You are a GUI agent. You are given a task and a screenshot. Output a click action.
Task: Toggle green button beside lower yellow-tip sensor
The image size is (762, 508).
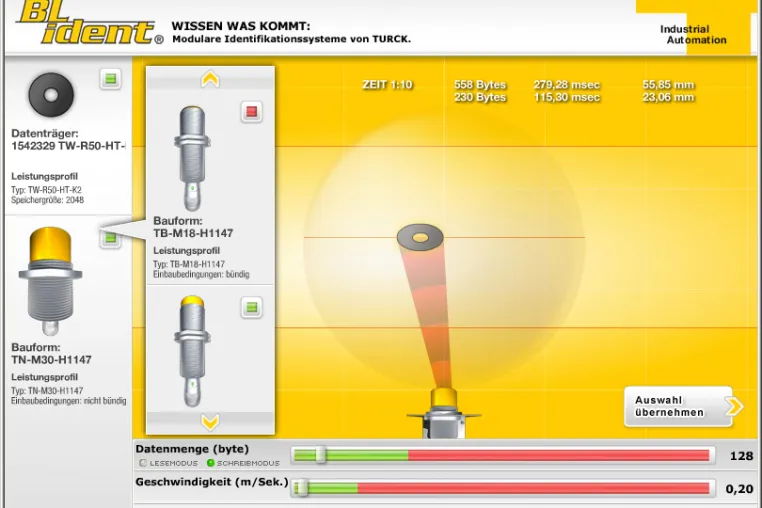click(x=251, y=307)
